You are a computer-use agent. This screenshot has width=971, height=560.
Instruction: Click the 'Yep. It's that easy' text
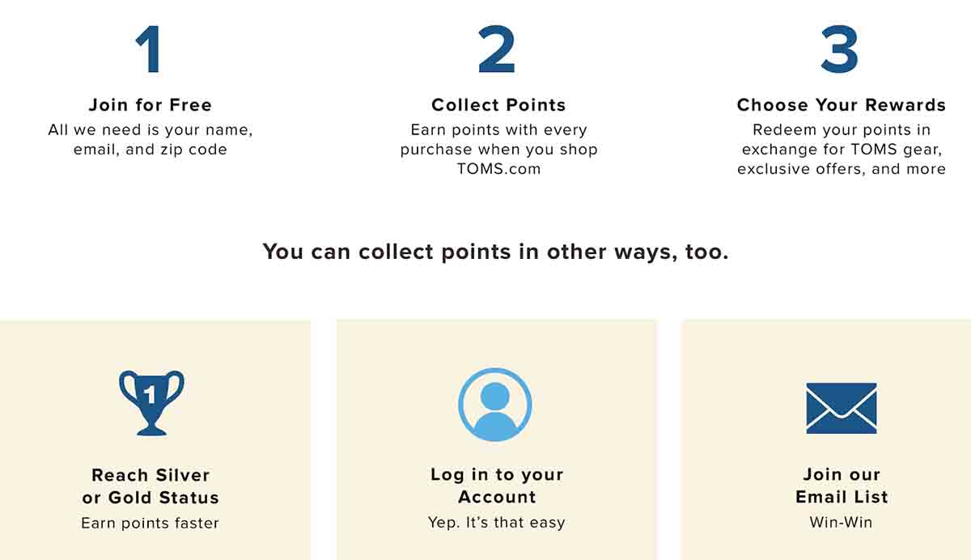pos(497,523)
